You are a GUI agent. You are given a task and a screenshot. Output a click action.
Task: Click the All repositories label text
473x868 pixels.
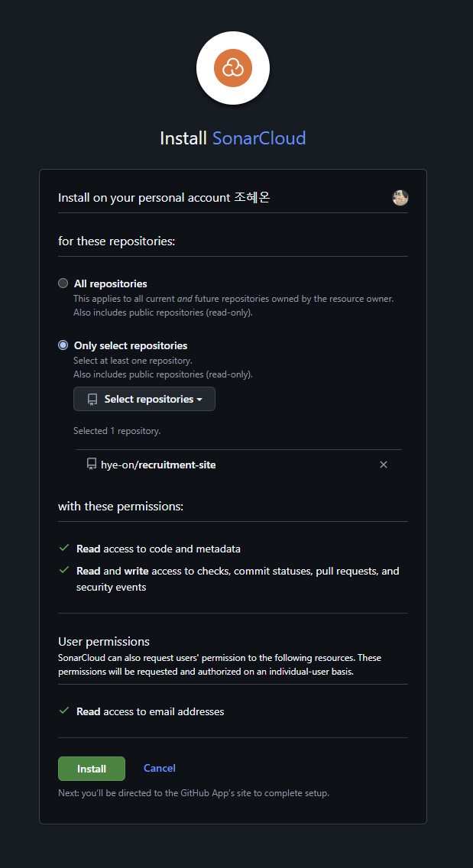[110, 283]
